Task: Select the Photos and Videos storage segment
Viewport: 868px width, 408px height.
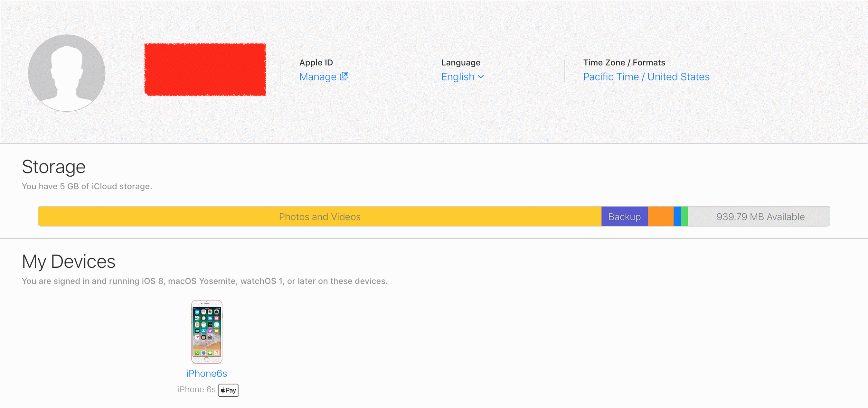Action: click(x=319, y=217)
